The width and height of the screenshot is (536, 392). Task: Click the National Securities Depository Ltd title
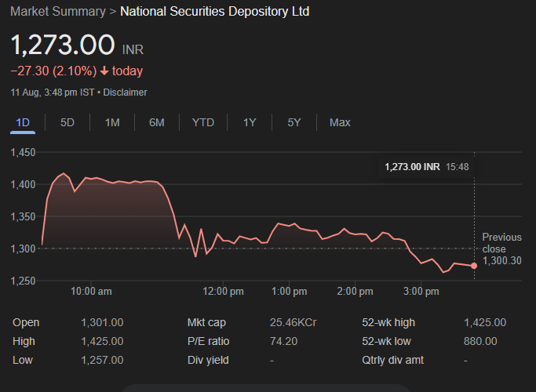coord(215,12)
